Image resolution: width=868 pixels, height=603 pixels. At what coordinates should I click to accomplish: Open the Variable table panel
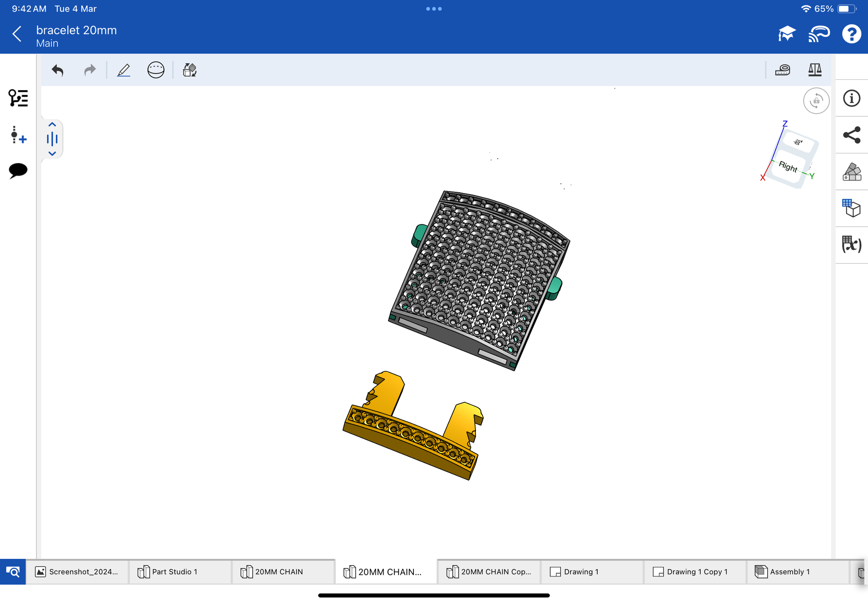(851, 244)
